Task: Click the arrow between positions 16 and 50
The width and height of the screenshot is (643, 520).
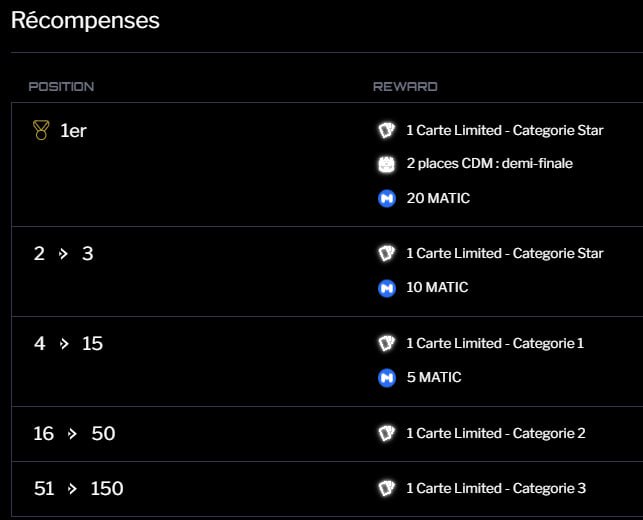Action: (73, 434)
